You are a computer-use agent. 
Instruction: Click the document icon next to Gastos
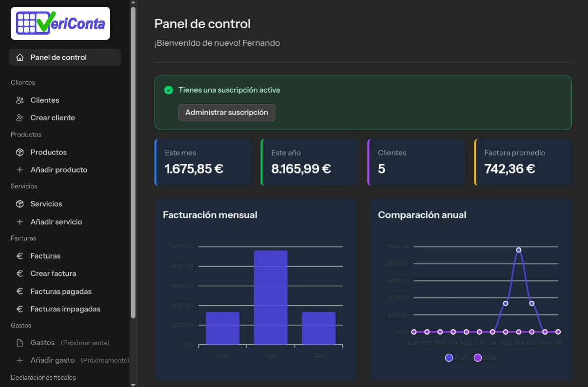tap(20, 343)
